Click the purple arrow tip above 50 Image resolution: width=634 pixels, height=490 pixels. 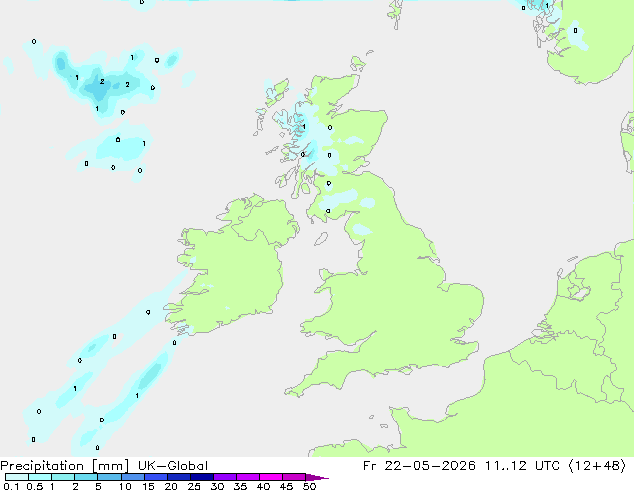click(x=317, y=477)
